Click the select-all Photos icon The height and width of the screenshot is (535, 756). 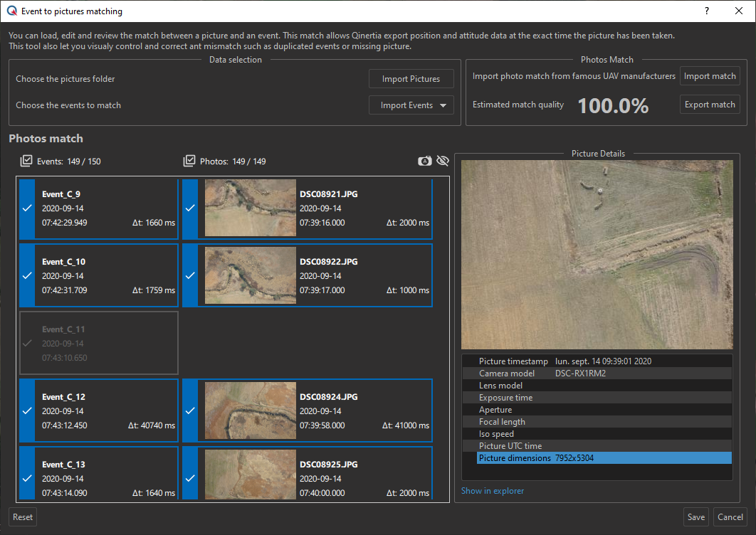click(189, 161)
